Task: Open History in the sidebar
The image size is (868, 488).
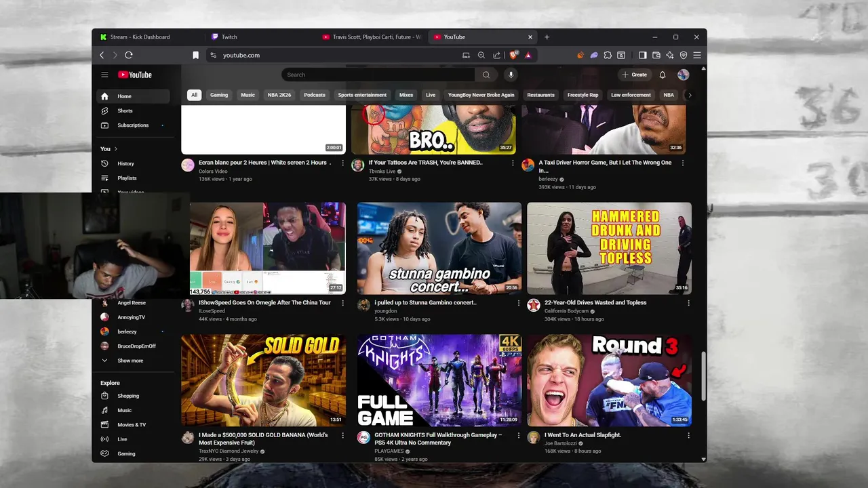Action: pyautogui.click(x=132, y=163)
